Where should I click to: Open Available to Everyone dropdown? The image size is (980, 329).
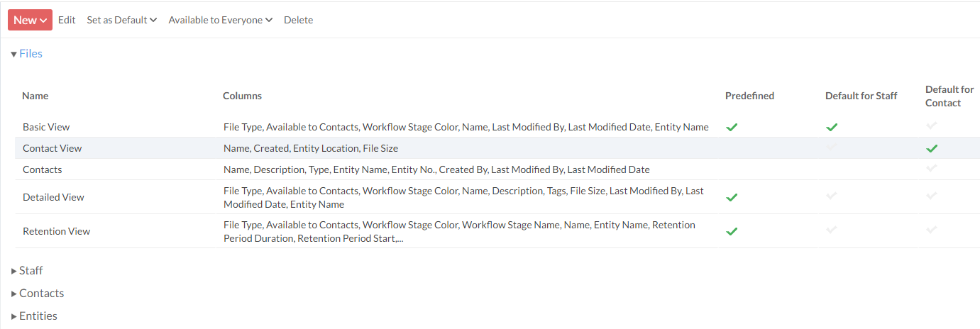(220, 20)
